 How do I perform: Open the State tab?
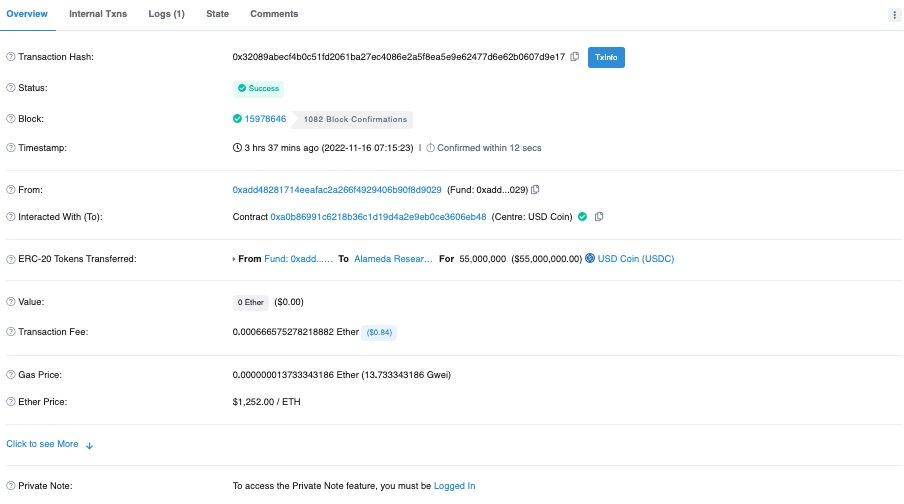point(217,14)
